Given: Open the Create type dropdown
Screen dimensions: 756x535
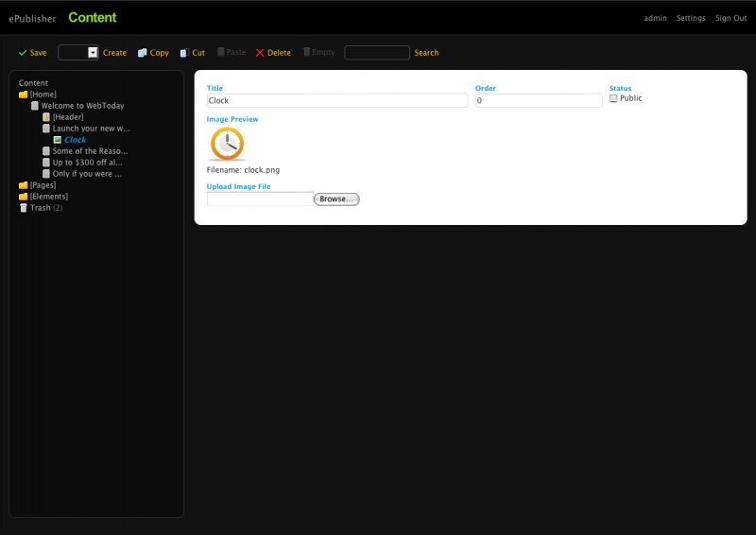Looking at the screenshot, I should click(93, 53).
